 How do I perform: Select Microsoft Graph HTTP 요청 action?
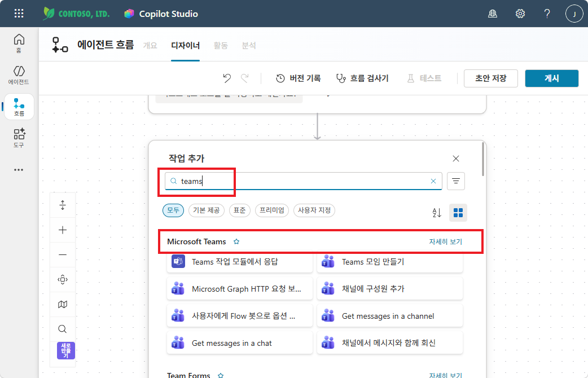coord(240,289)
